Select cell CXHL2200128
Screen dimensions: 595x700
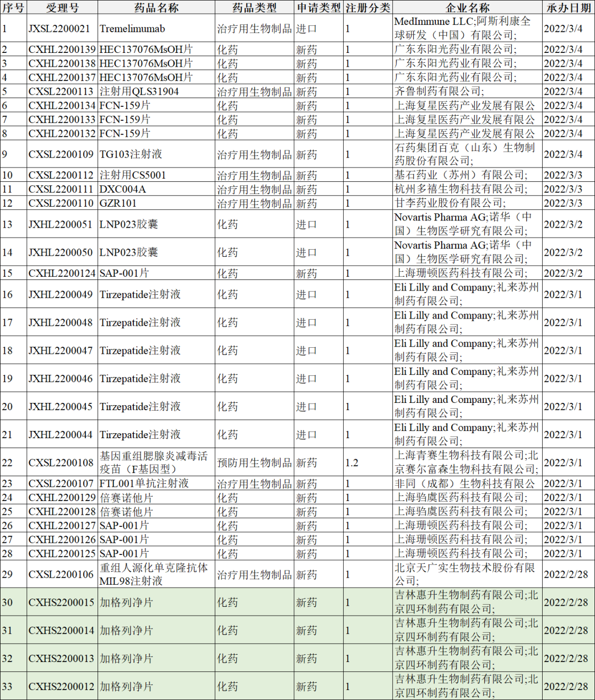pos(62,511)
